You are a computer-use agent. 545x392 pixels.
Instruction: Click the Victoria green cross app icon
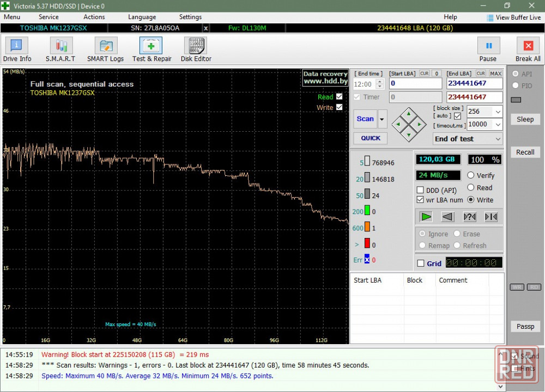point(5,6)
